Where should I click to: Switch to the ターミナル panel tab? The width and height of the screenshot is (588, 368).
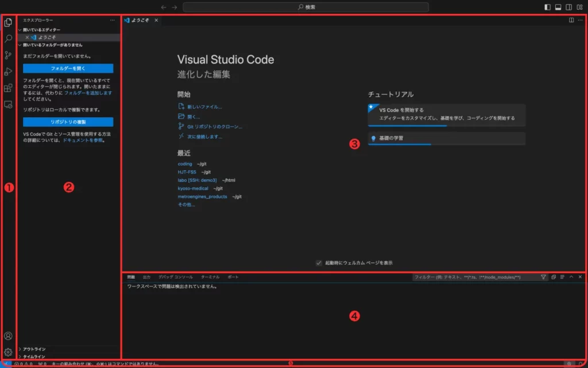pos(210,277)
